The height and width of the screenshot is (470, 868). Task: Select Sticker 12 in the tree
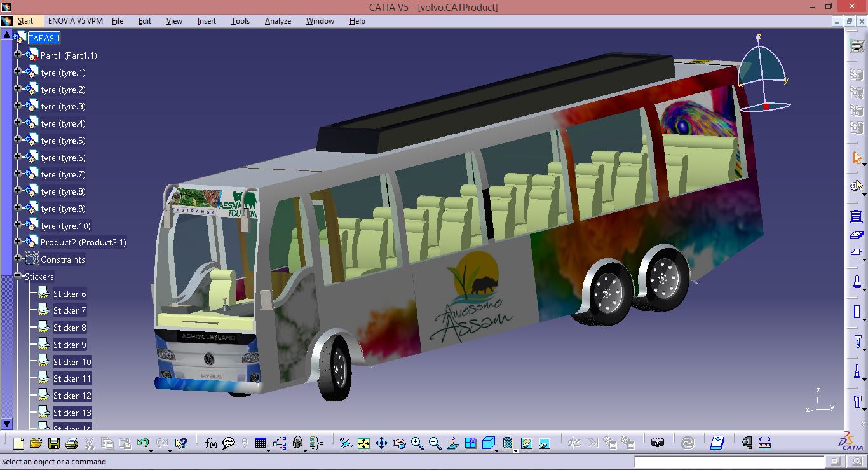coord(72,396)
